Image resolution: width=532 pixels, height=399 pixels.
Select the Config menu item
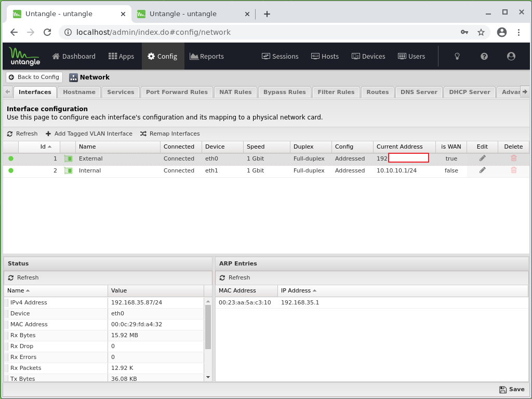(x=163, y=56)
